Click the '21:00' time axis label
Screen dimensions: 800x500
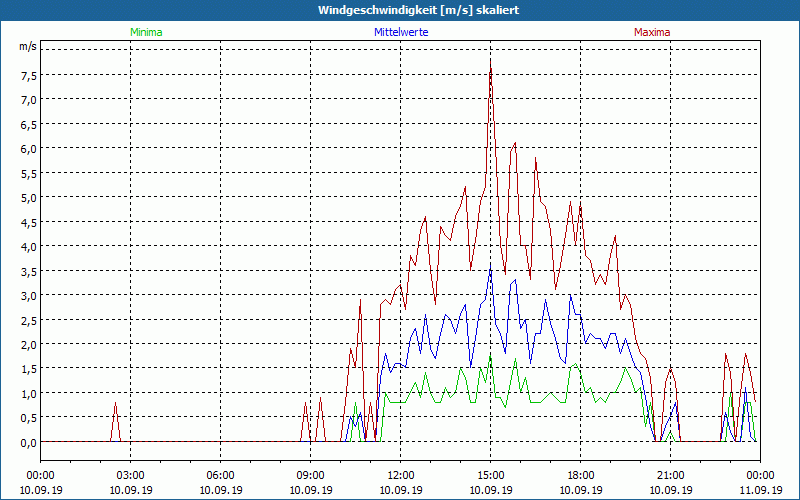click(670, 476)
